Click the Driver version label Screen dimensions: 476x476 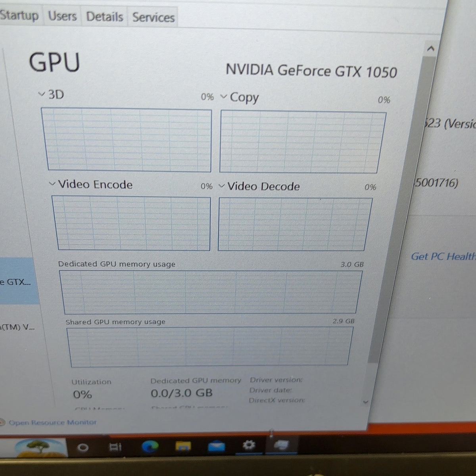click(276, 380)
